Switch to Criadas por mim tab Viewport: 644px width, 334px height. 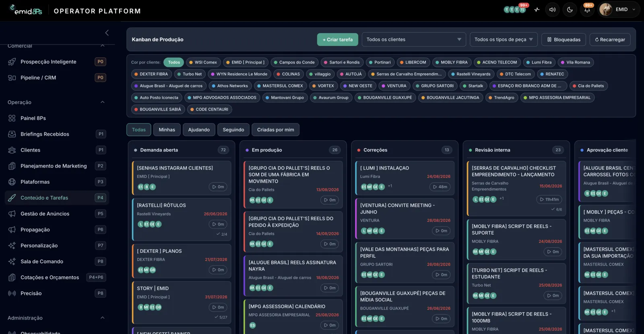point(276,130)
